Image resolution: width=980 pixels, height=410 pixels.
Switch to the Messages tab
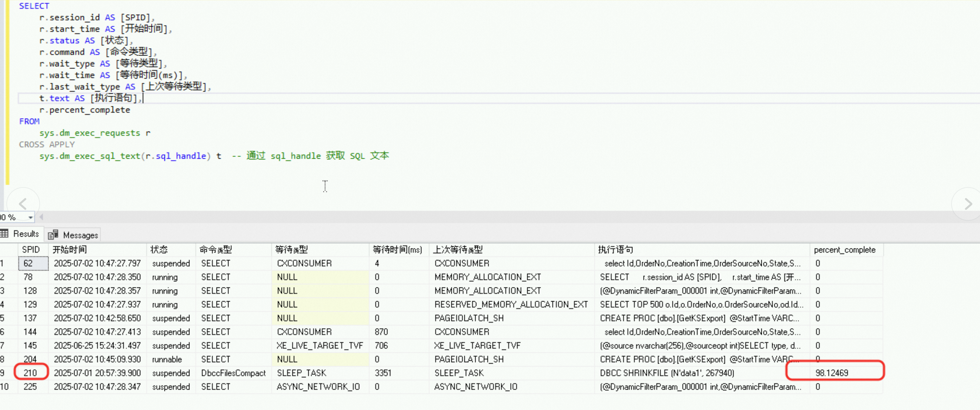pyautogui.click(x=80, y=235)
